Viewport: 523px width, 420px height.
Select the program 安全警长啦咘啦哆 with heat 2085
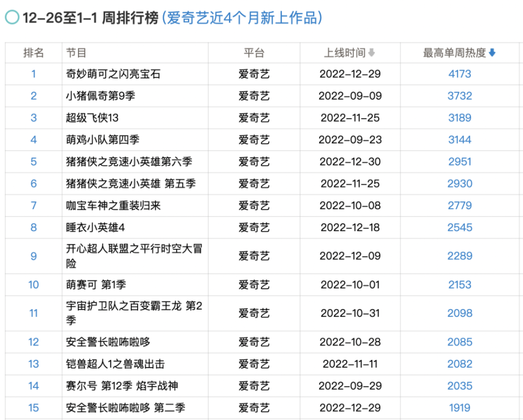pyautogui.click(x=108, y=342)
